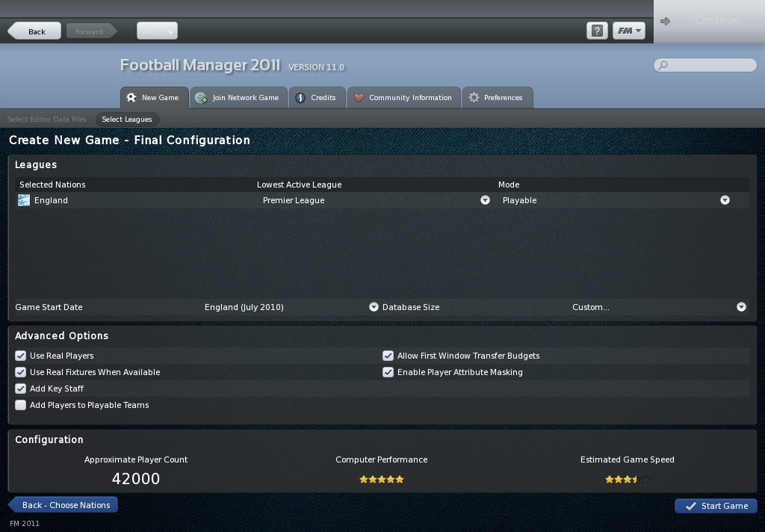765x532 pixels.
Task: Click the Continue button
Action: tap(709, 22)
